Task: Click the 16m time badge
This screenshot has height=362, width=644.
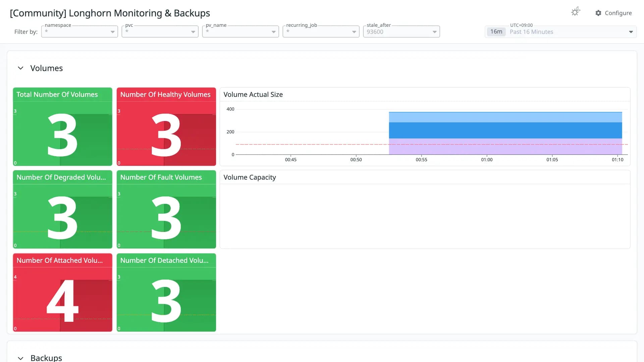Action: click(496, 32)
